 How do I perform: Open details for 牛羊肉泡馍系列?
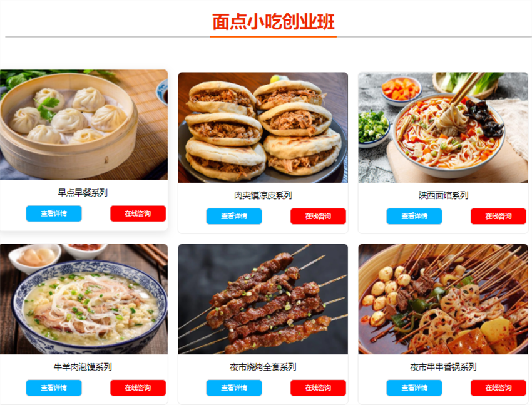pos(54,387)
